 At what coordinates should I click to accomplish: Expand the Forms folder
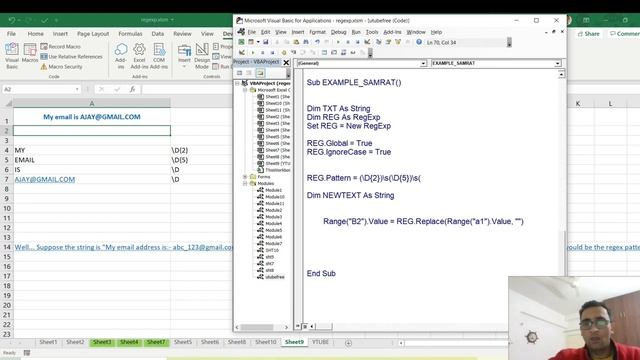245,177
